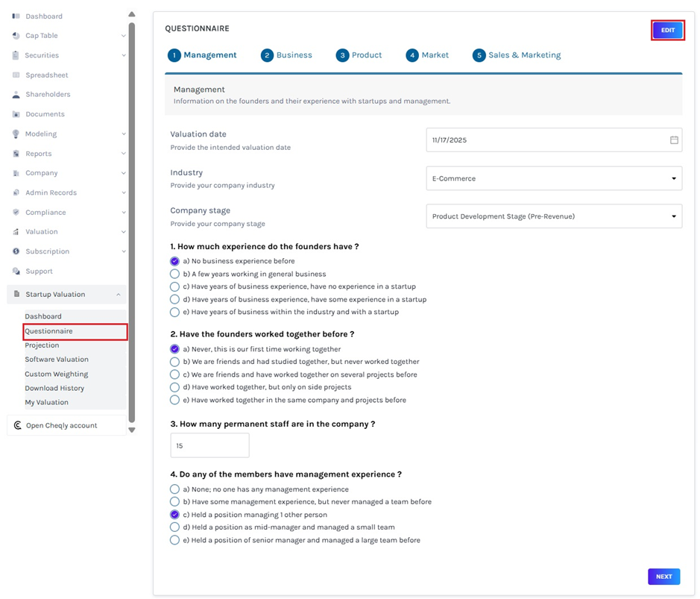
Task: Click the permanent staff number input field
Action: 209,446
